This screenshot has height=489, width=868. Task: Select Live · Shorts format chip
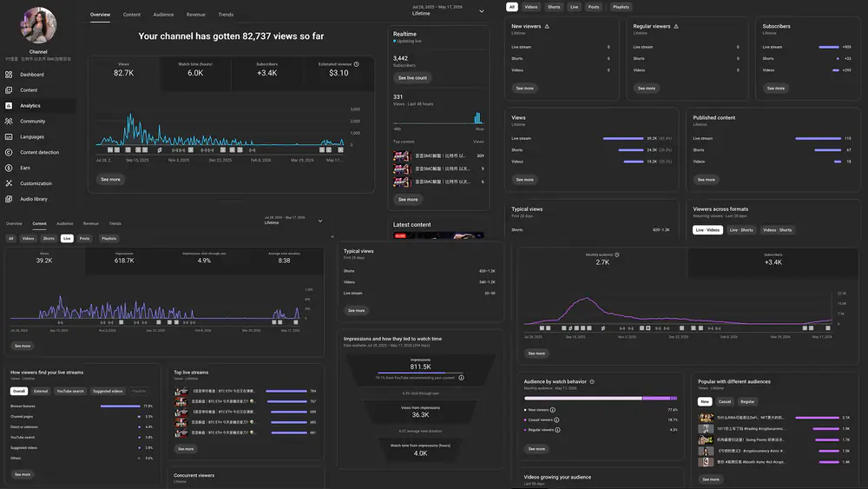[x=741, y=230]
